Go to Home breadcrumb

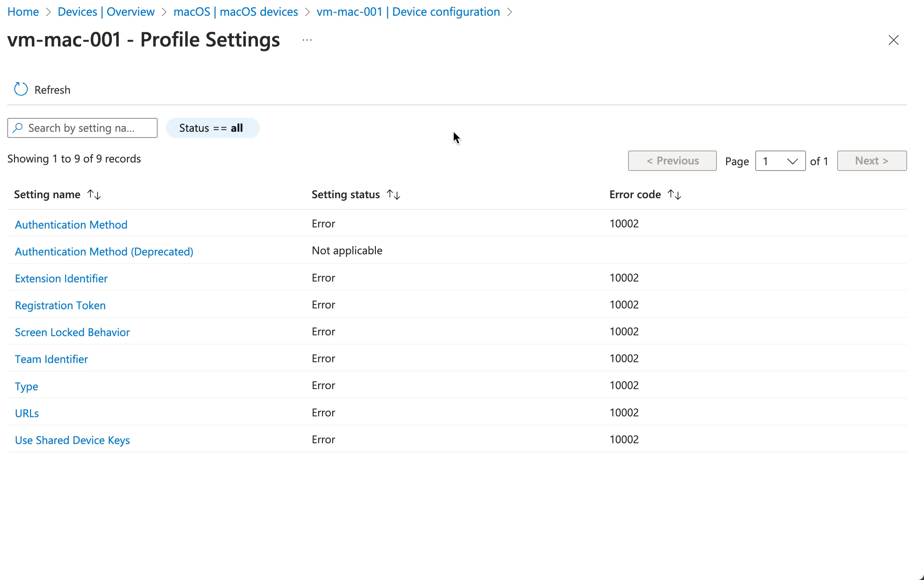(x=23, y=12)
